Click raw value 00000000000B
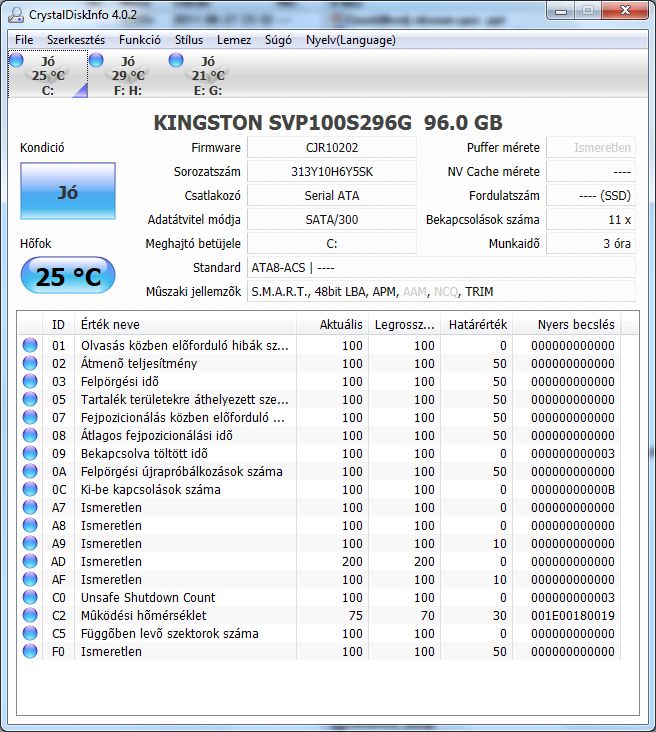656x732 pixels. click(572, 490)
